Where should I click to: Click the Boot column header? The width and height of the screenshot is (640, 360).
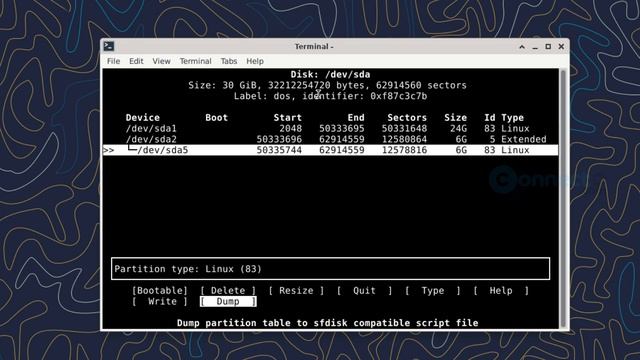pos(216,118)
